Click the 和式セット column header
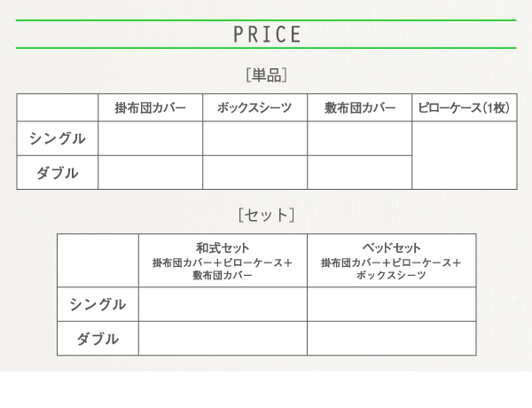 (223, 261)
